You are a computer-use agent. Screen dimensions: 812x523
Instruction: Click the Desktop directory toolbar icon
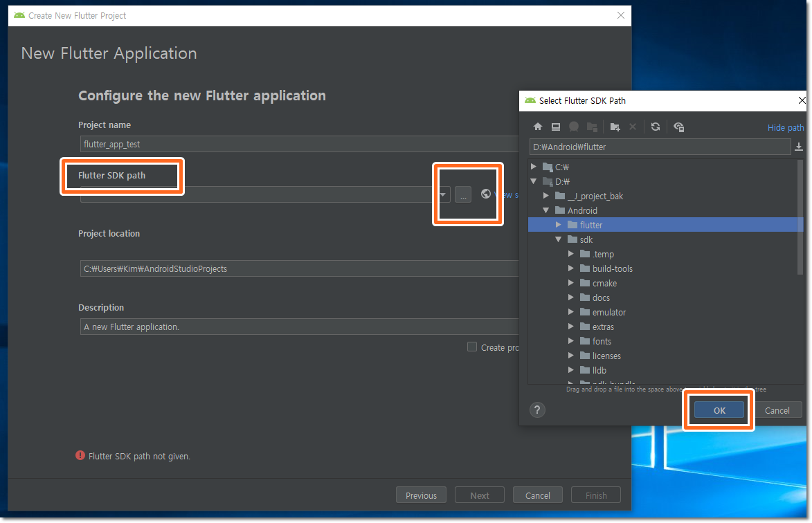click(556, 127)
